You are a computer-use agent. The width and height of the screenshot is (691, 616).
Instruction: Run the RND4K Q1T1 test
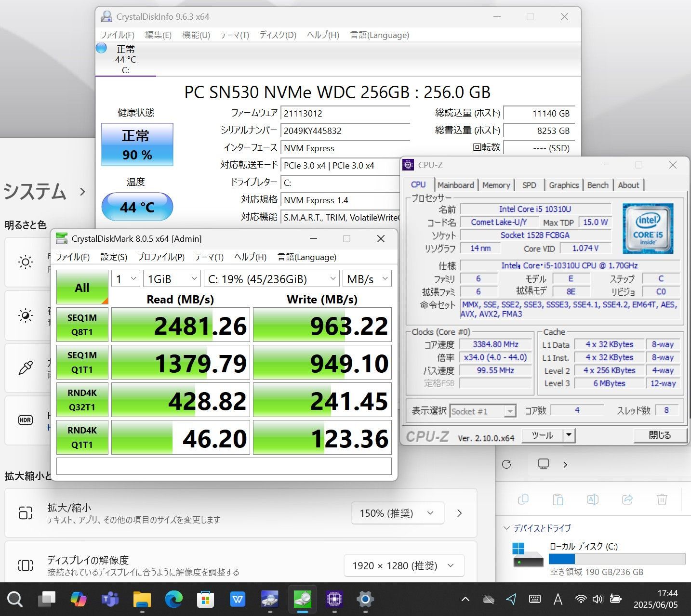pos(82,437)
